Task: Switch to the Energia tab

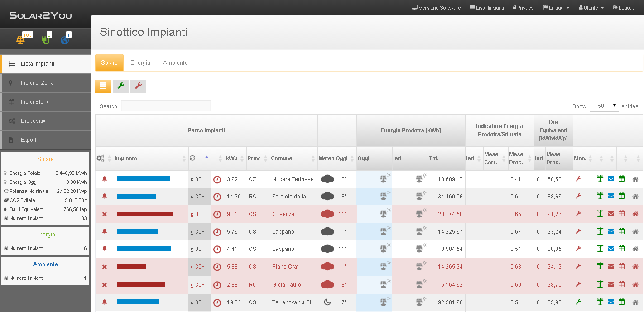Action: (140, 62)
